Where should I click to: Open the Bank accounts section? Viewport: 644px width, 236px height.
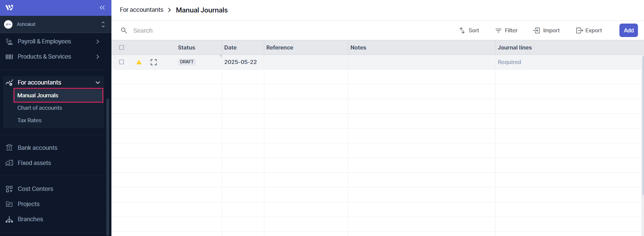click(37, 148)
